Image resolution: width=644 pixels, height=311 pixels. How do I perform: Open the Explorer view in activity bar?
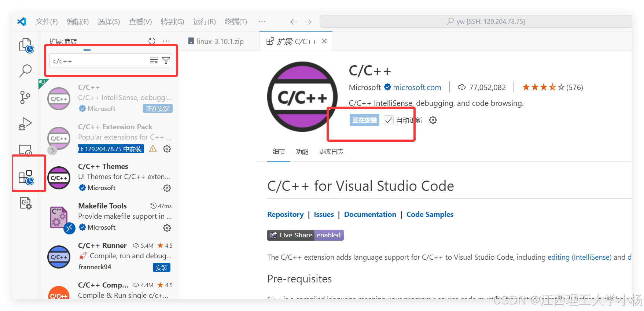point(26,45)
